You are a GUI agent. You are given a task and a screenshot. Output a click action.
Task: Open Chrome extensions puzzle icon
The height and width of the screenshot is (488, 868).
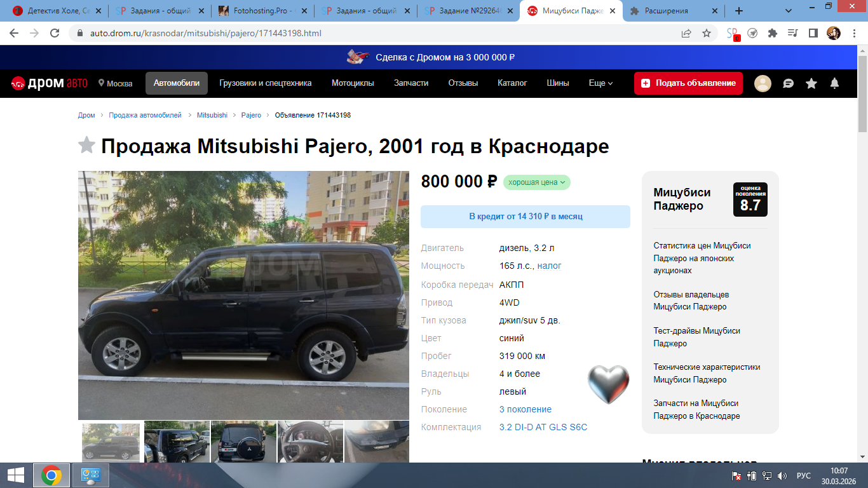click(772, 33)
